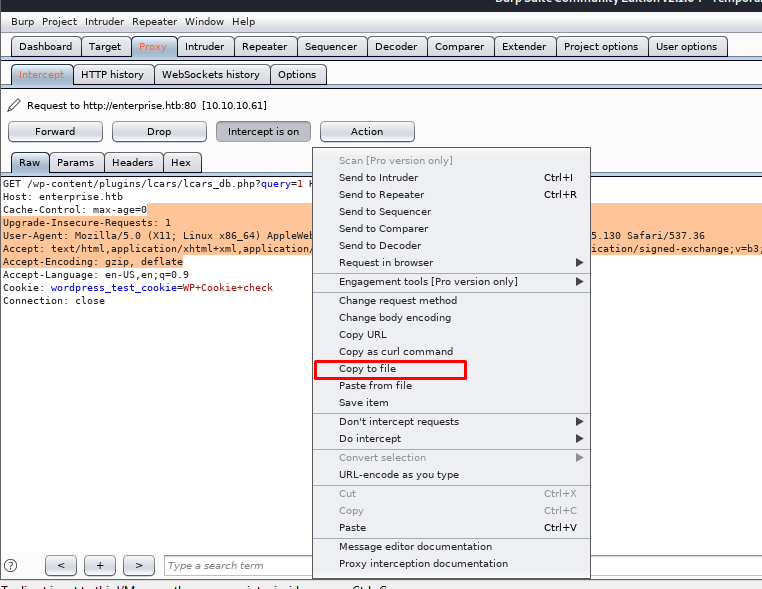The height and width of the screenshot is (589, 762).
Task: Open the HTTP history sub-tab
Action: tap(112, 75)
